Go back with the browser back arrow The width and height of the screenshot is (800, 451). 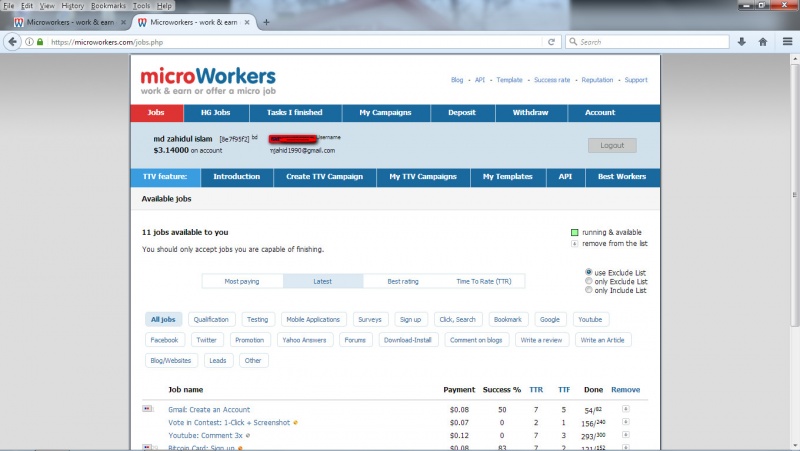coord(12,42)
